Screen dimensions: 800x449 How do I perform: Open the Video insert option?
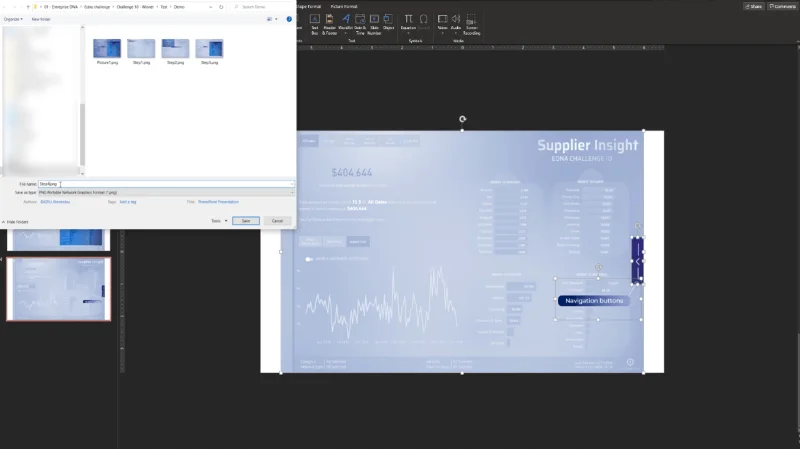pyautogui.click(x=442, y=23)
